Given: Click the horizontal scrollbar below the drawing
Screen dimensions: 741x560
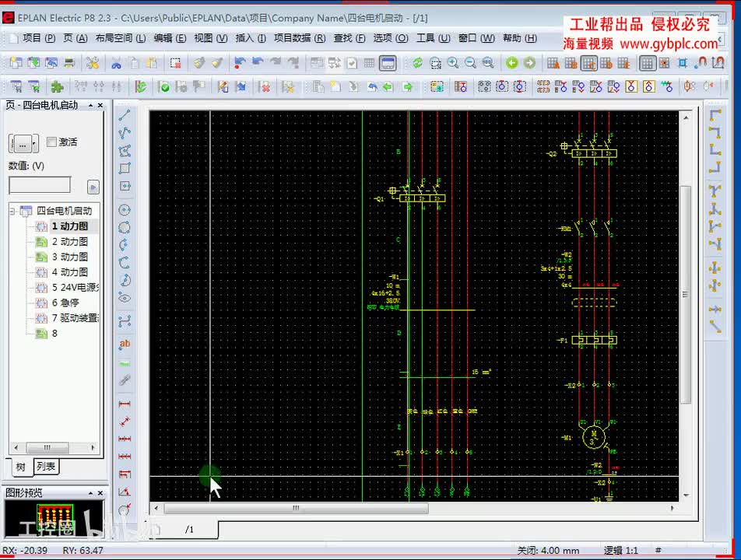Looking at the screenshot, I should (296, 509).
